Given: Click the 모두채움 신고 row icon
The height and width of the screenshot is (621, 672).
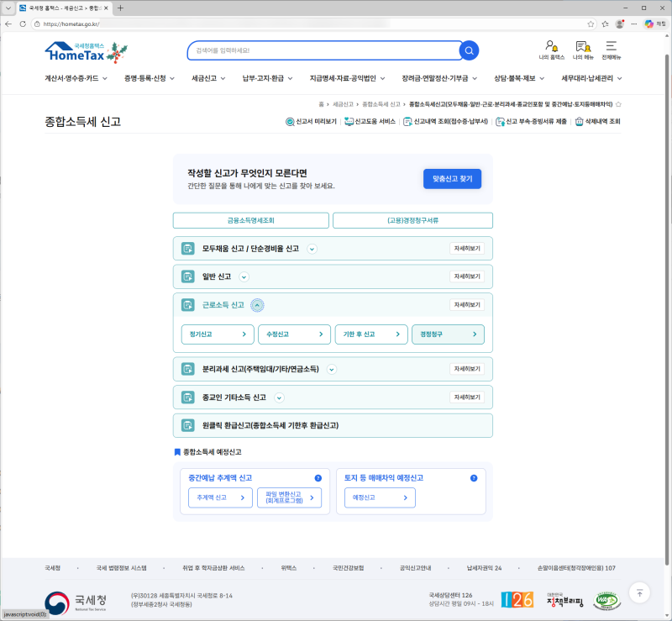Looking at the screenshot, I should click(187, 249).
